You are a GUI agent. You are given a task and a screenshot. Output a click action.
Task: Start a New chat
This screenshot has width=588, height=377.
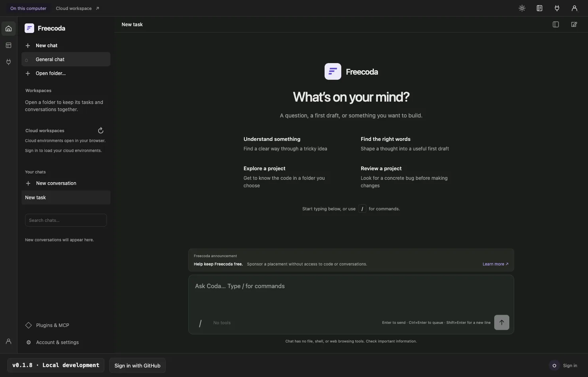[x=66, y=46]
